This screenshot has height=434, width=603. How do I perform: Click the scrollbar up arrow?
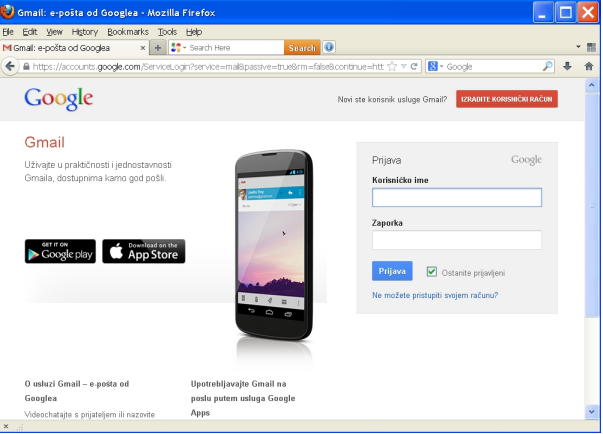pyautogui.click(x=591, y=85)
